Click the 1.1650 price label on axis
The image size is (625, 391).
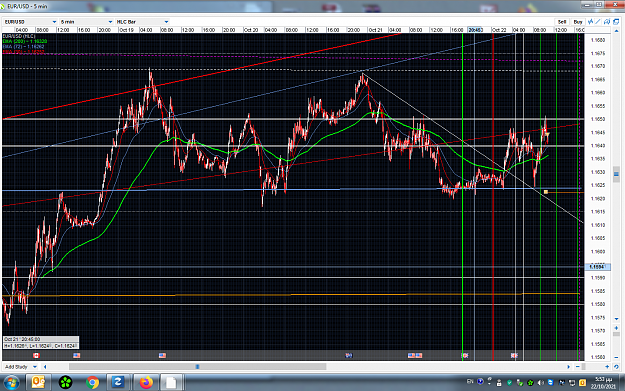pyautogui.click(x=597, y=119)
